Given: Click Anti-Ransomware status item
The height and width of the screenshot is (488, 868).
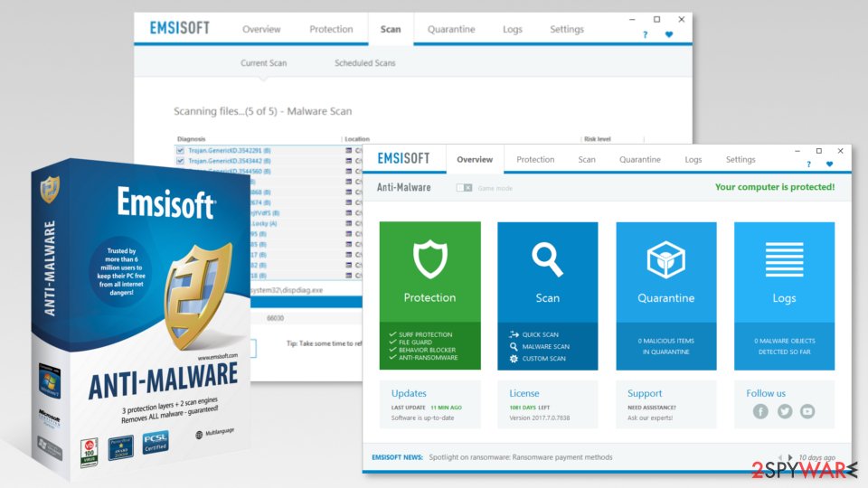Looking at the screenshot, I should click(x=423, y=358).
